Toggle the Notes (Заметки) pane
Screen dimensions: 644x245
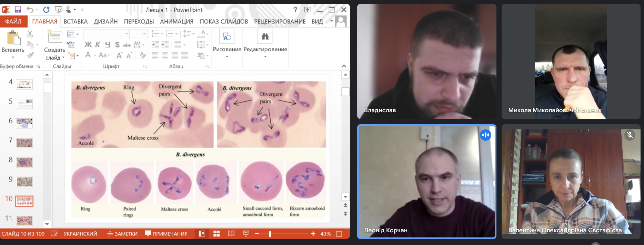(x=122, y=234)
